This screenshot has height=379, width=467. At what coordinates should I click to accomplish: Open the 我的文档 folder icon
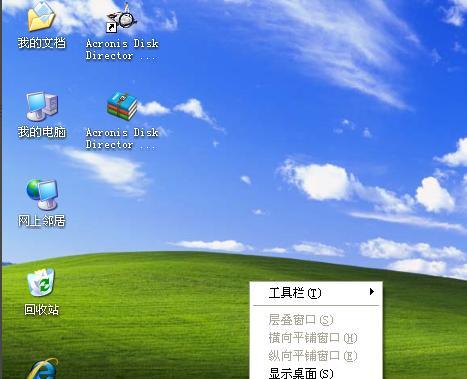tap(41, 17)
